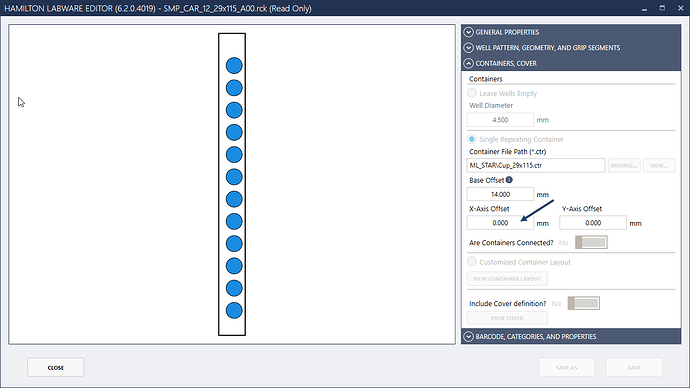Select the sixth blue well from top

234,177
